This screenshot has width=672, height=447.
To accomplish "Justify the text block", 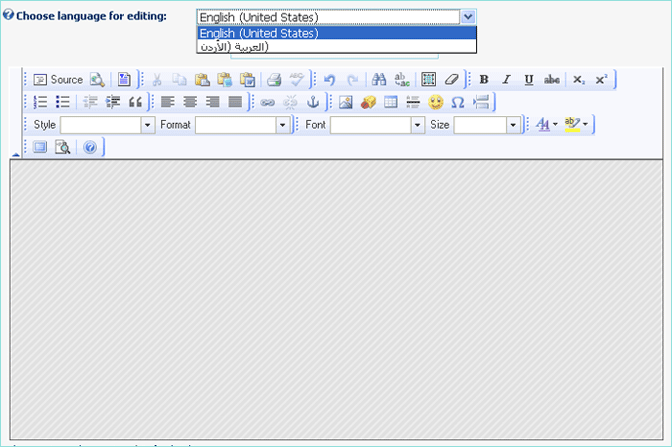I will (235, 102).
